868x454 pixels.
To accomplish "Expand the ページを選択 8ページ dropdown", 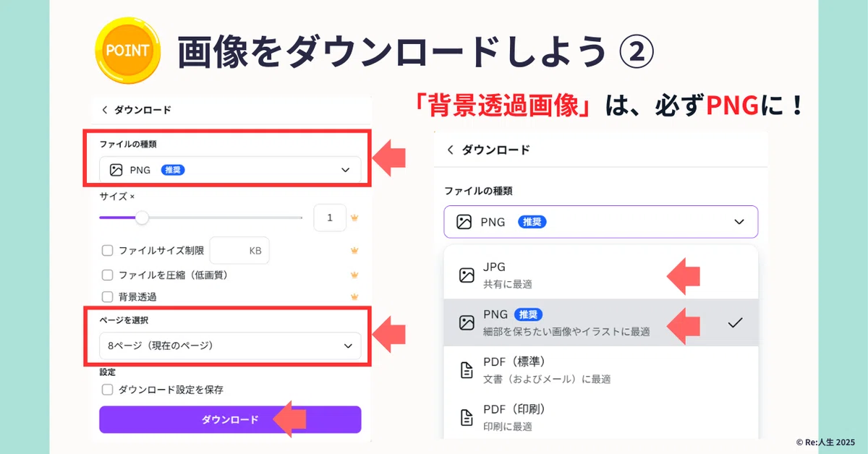I will 230,346.
